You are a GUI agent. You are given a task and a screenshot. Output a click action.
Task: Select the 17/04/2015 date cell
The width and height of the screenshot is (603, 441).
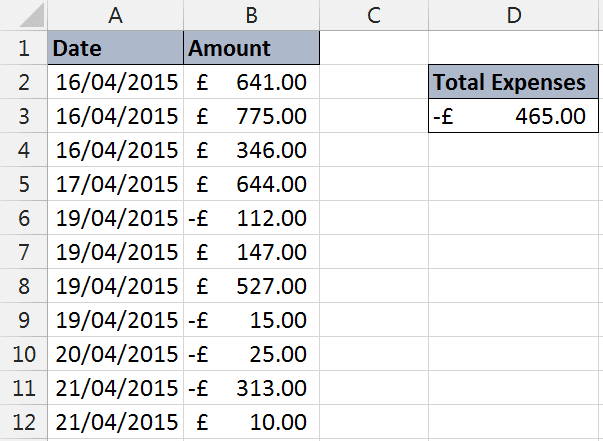(115, 183)
